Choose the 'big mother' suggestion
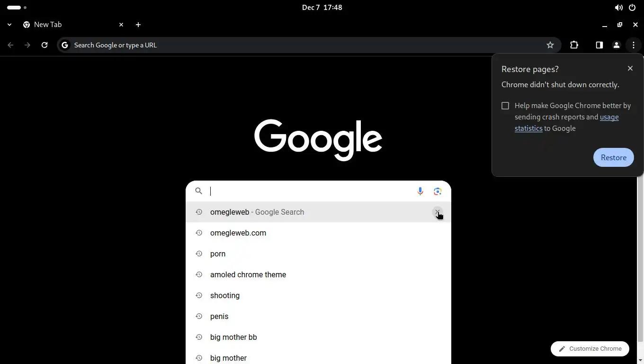Image resolution: width=644 pixels, height=364 pixels. pos(318,358)
